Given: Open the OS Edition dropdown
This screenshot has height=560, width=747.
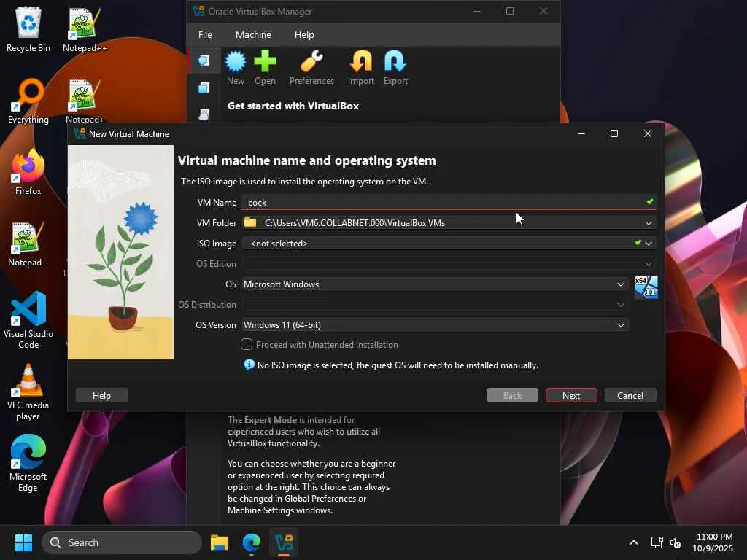Looking at the screenshot, I should coord(449,264).
